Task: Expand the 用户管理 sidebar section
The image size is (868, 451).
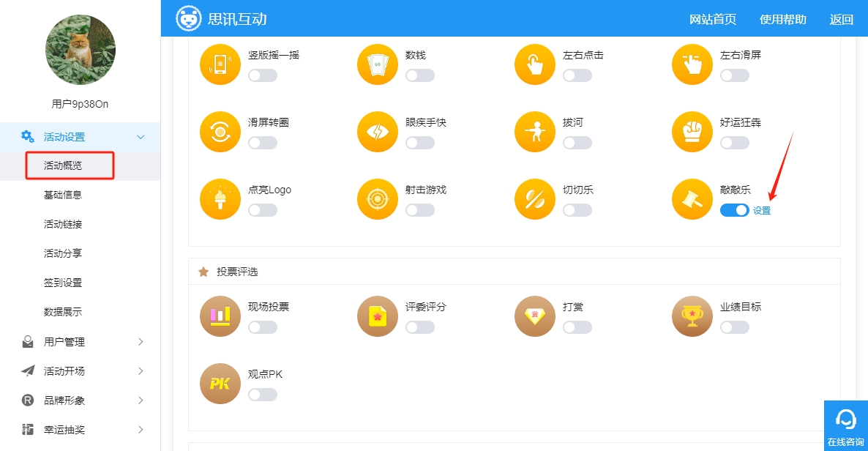Action: click(x=81, y=342)
